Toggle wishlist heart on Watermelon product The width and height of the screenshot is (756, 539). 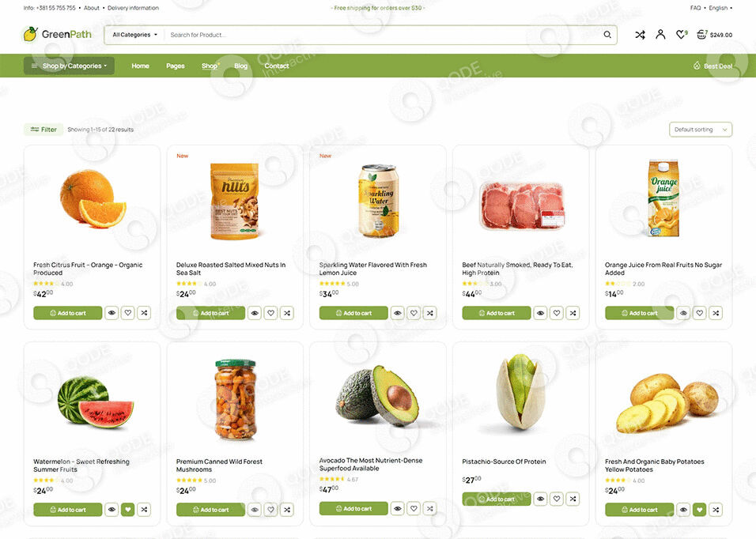(128, 510)
